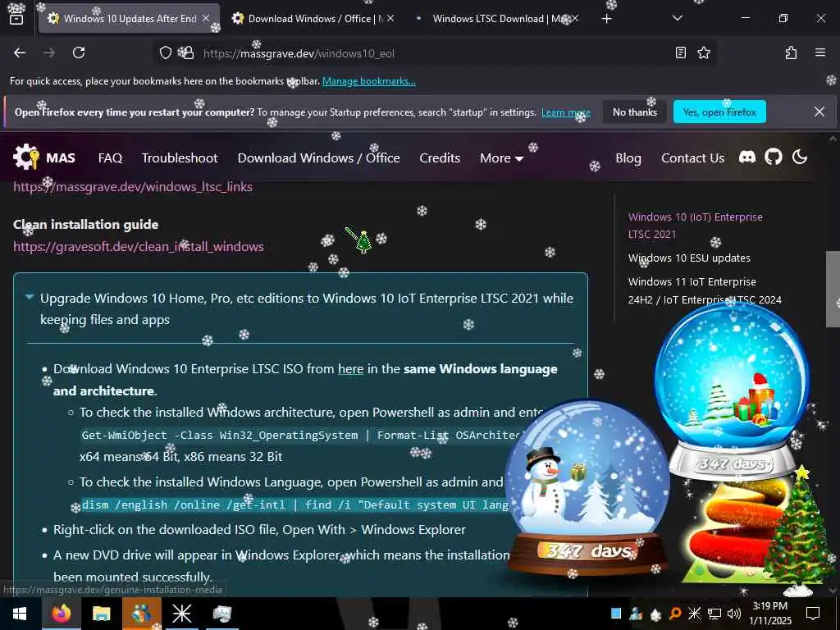The image size is (840, 630).
Task: Click the No thanks button
Action: tap(635, 112)
